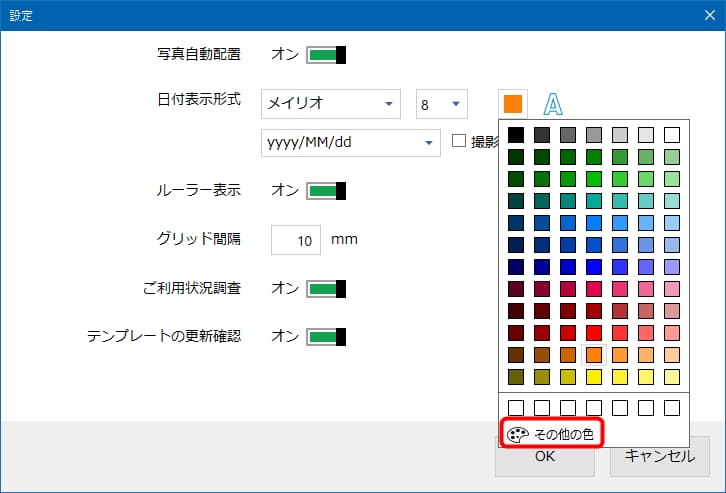Pick the selected orange swatch in palette
Screen dimensions: 726x493
594,355
